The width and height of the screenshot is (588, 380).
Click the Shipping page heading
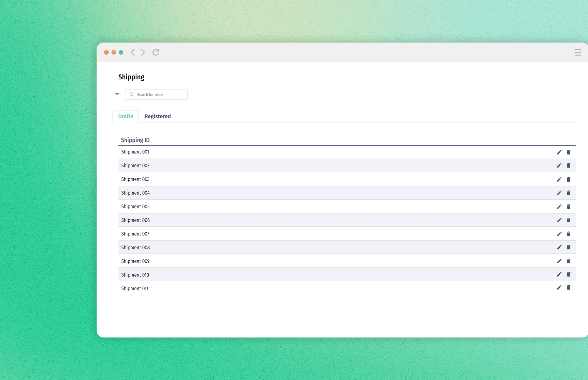click(x=131, y=77)
